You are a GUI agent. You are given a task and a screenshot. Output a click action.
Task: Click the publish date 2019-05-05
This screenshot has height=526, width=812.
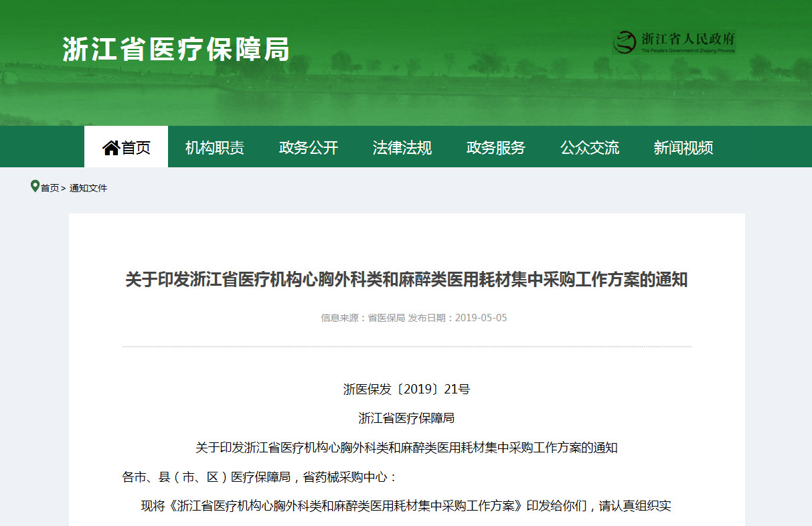(481, 318)
